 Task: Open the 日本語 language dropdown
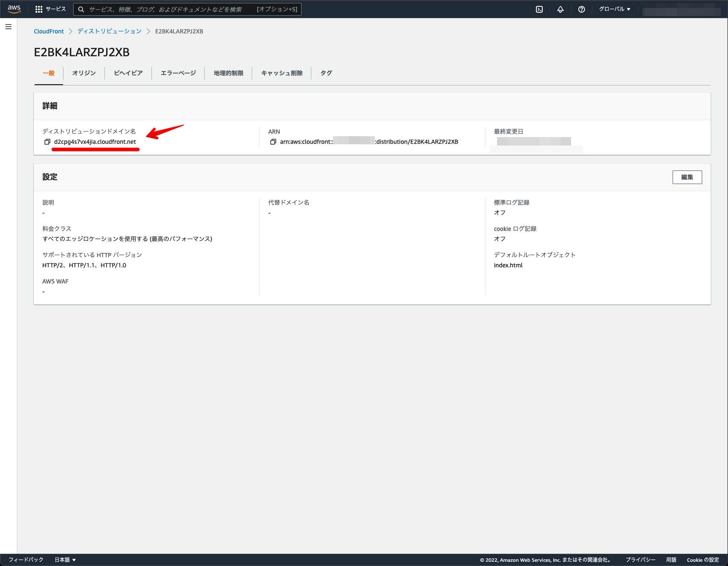(65, 560)
